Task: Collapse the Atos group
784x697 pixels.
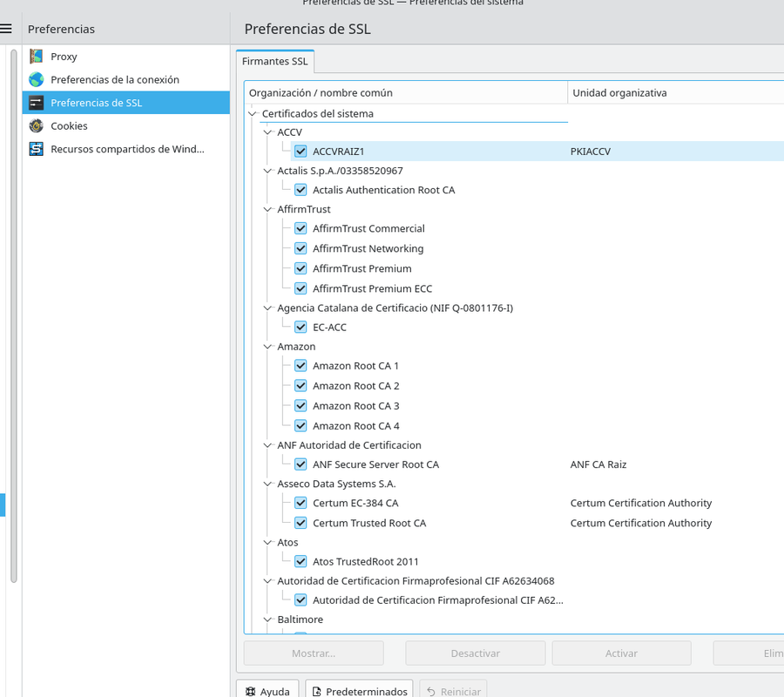Action: [268, 542]
